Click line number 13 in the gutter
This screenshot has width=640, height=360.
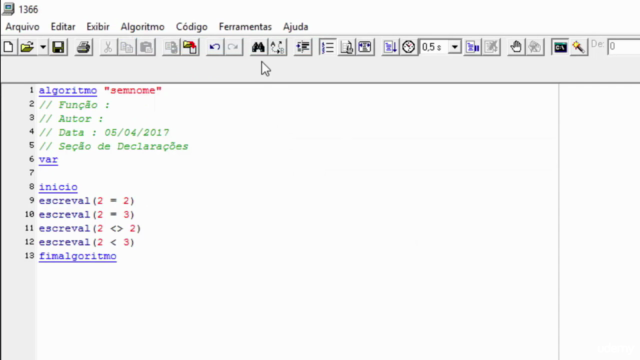click(29, 256)
